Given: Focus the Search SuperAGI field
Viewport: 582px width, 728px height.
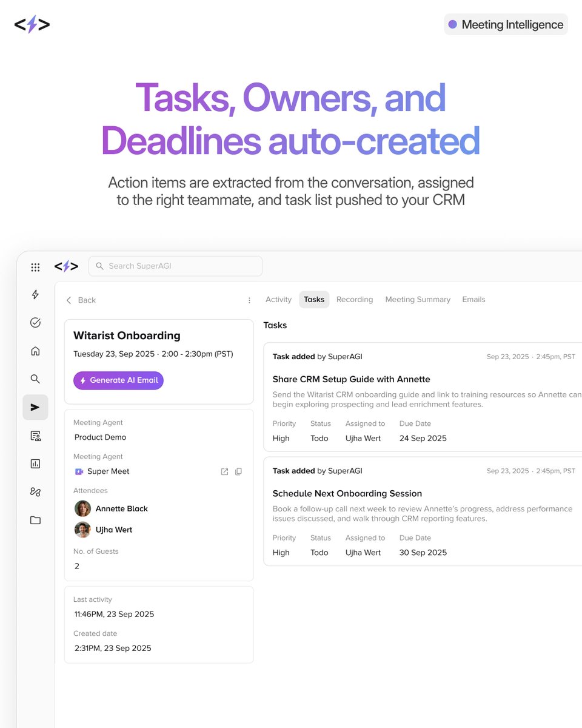Looking at the screenshot, I should [x=175, y=266].
